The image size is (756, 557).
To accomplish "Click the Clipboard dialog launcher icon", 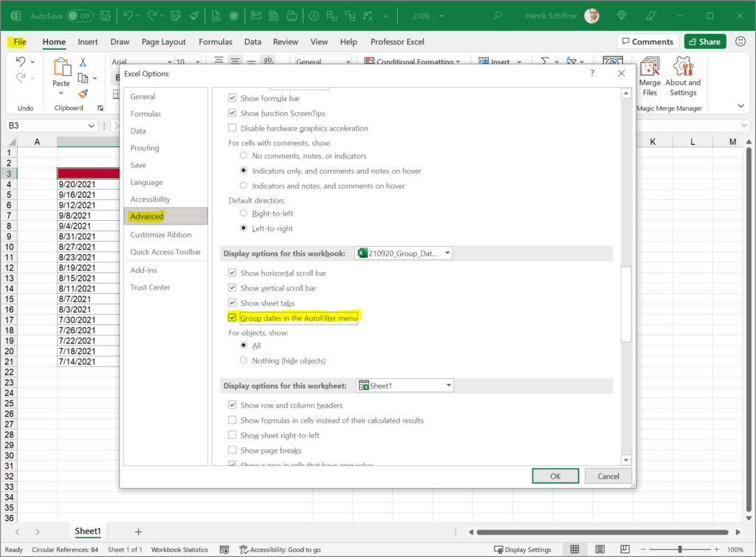I will (x=100, y=108).
